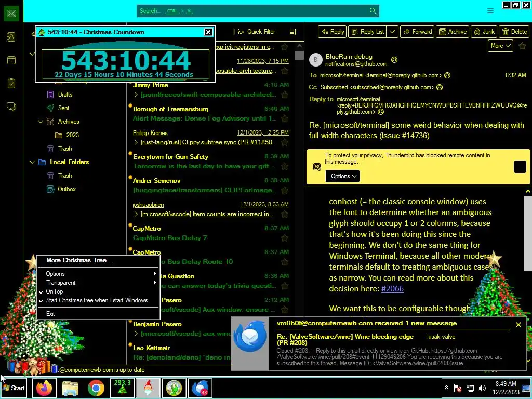This screenshot has height=399, width=532.
Task: Delete the current message
Action: (514, 32)
